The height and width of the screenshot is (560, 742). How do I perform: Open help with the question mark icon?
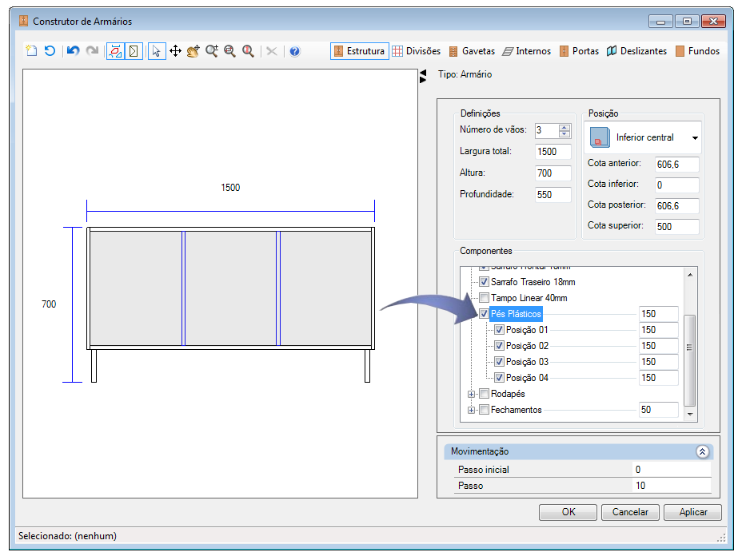[x=294, y=51]
